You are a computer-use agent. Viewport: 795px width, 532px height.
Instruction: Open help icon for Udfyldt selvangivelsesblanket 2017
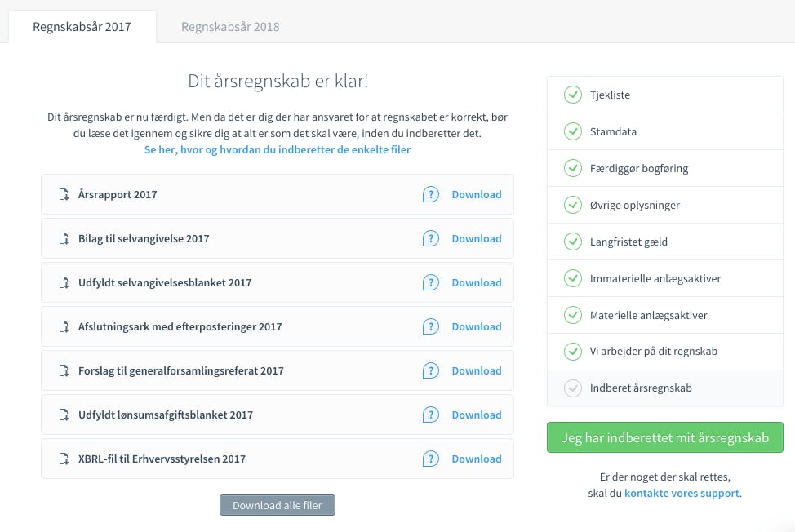(x=430, y=282)
